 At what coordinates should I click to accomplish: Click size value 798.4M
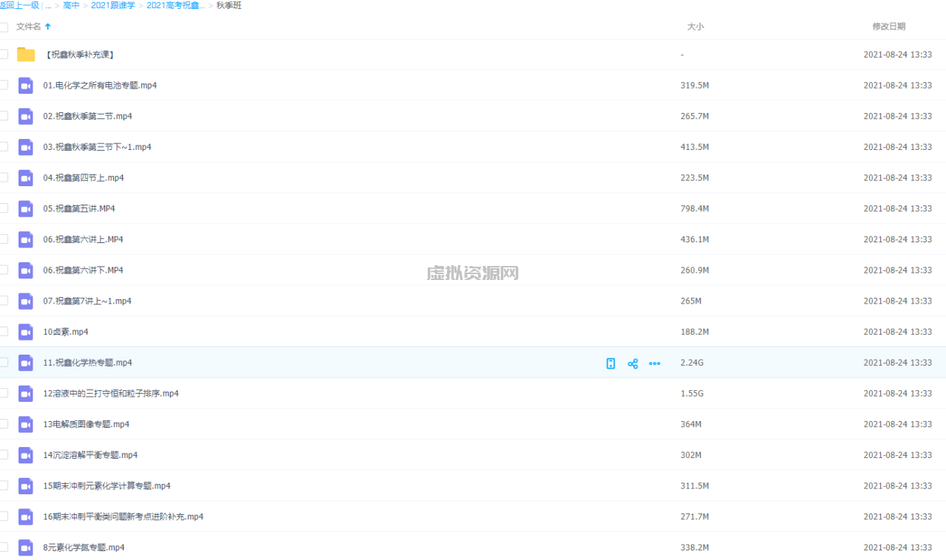pos(695,208)
